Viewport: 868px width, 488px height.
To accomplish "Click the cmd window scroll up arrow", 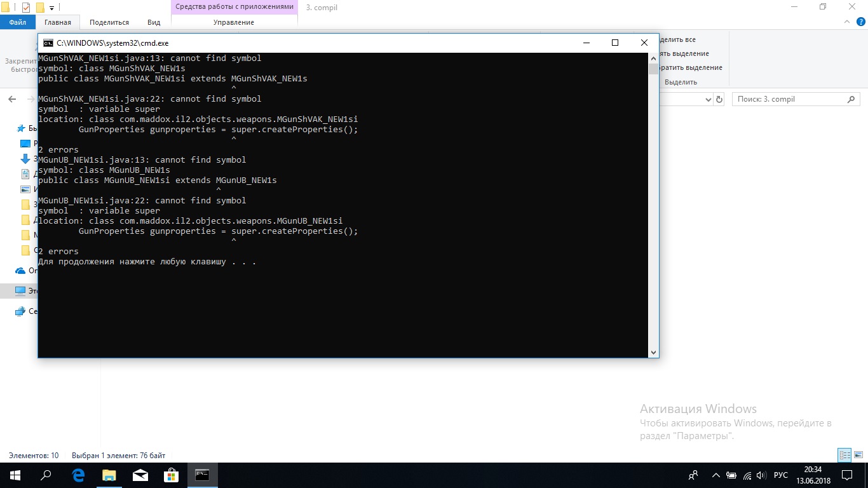I will (653, 58).
